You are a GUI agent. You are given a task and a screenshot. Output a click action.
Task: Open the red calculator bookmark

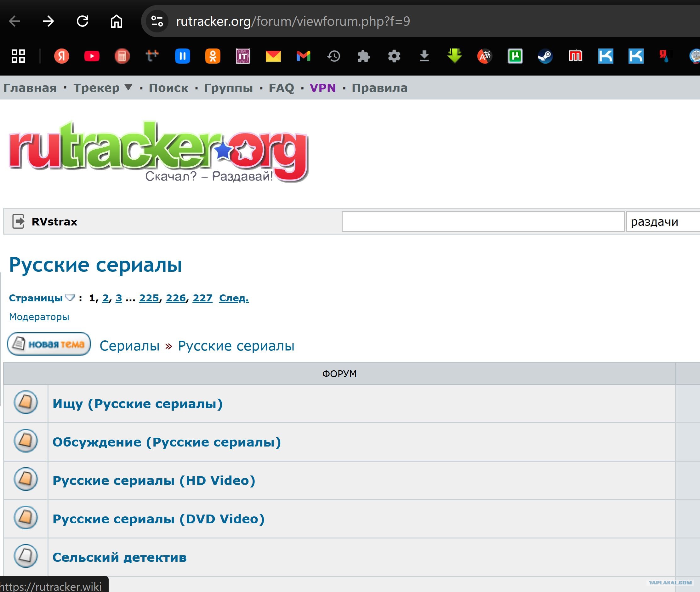tap(122, 56)
